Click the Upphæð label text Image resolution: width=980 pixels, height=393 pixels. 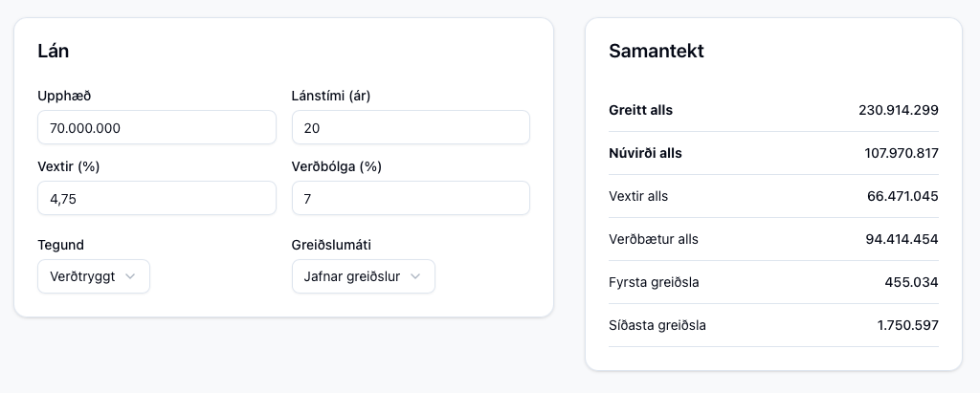coord(64,96)
